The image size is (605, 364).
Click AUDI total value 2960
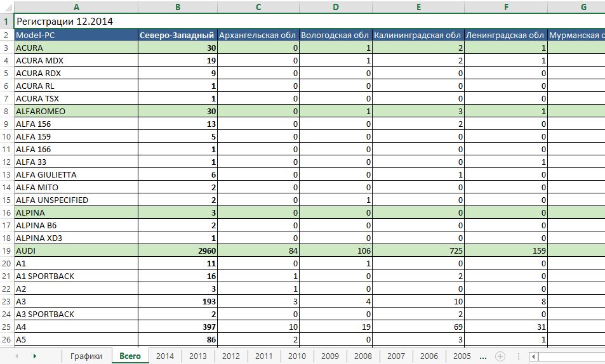click(x=178, y=250)
